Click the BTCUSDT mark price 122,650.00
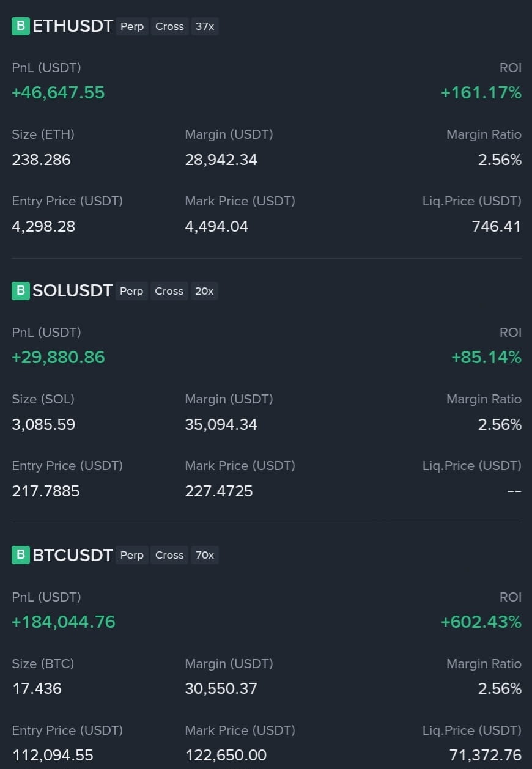This screenshot has width=532, height=769. [226, 755]
